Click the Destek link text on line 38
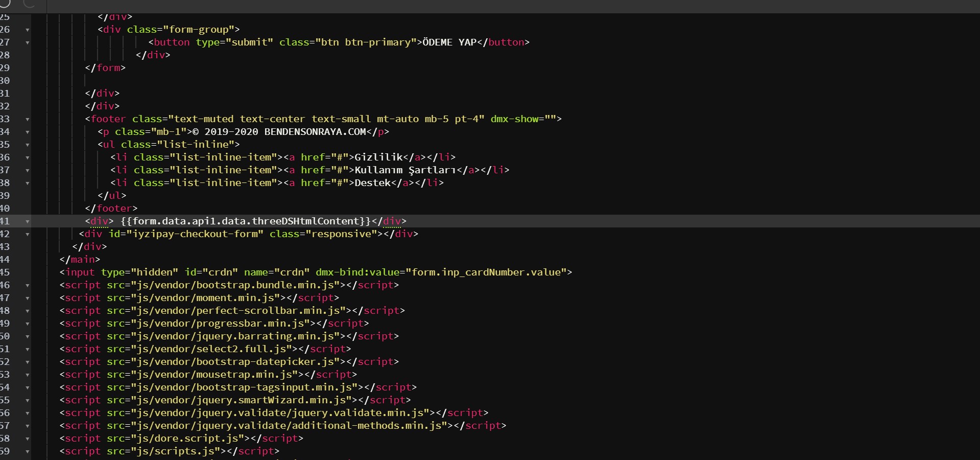 373,183
